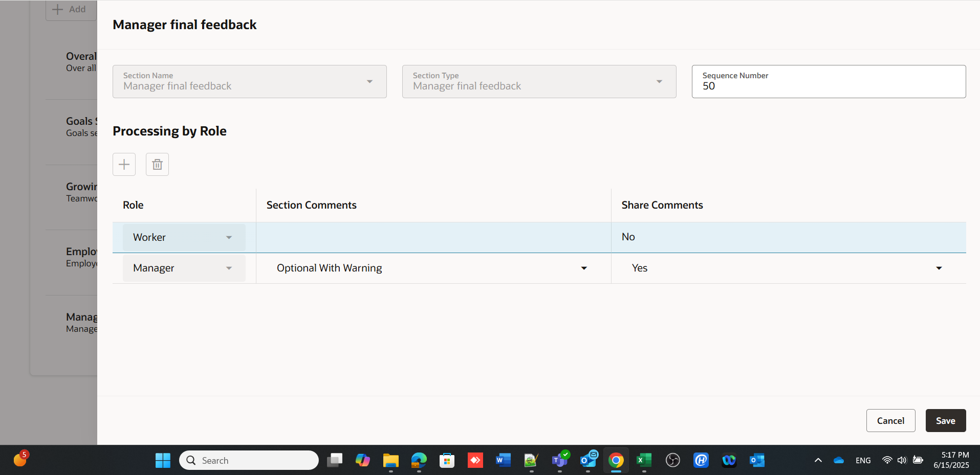Cancel the section edits
Image resolution: width=980 pixels, height=475 pixels.
(890, 420)
